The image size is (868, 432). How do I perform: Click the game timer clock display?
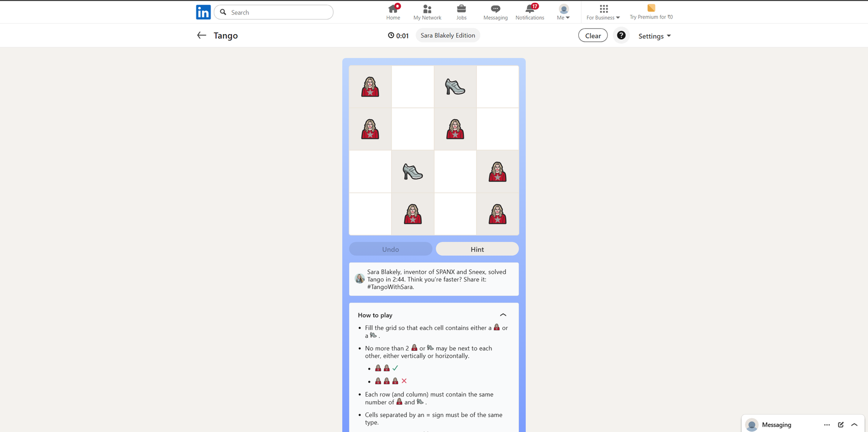point(398,35)
